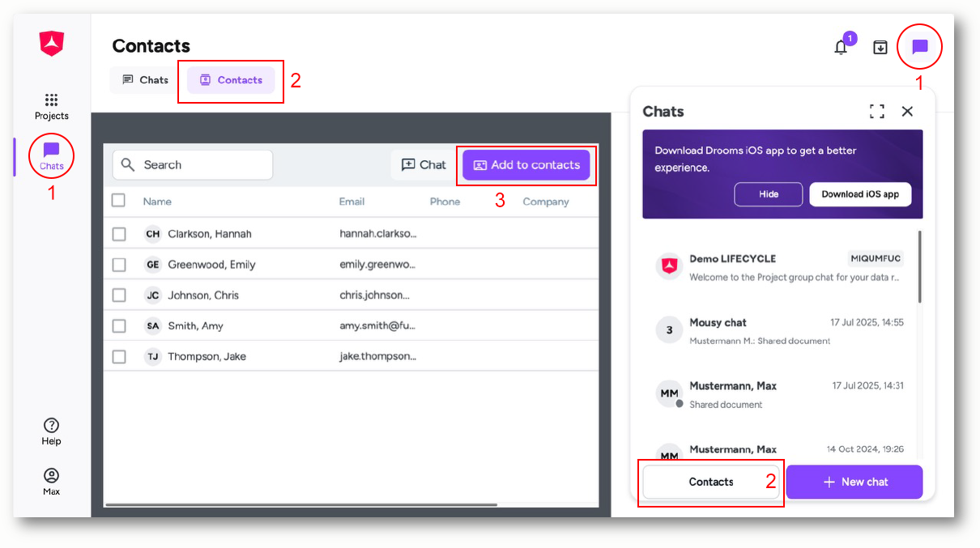Viewport: 980px width, 548px height.
Task: Hide the iOS app banner
Action: (x=769, y=194)
